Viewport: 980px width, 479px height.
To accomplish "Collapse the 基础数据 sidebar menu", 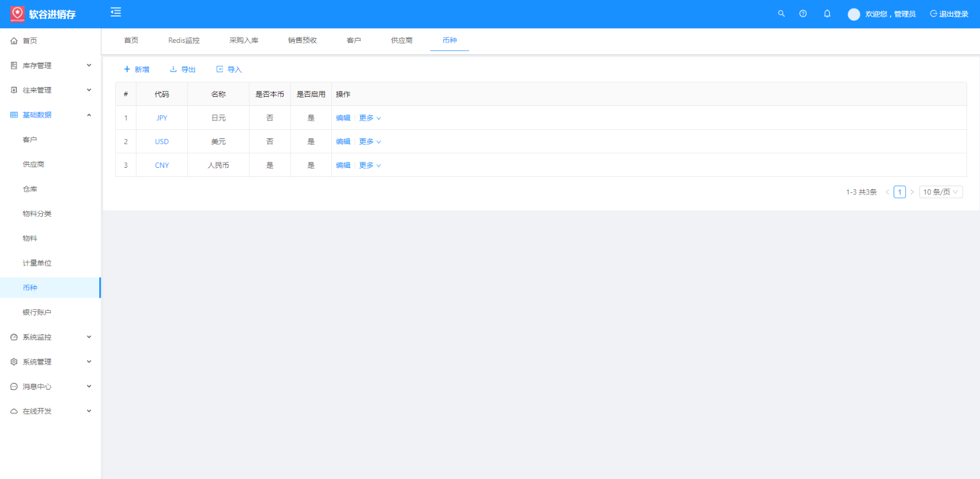I will (50, 115).
